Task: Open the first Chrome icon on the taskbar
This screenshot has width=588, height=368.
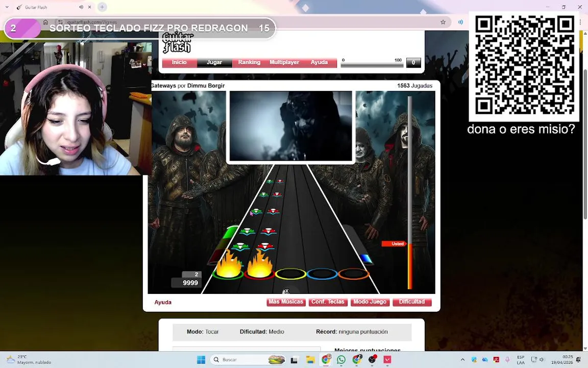Action: 326,360
